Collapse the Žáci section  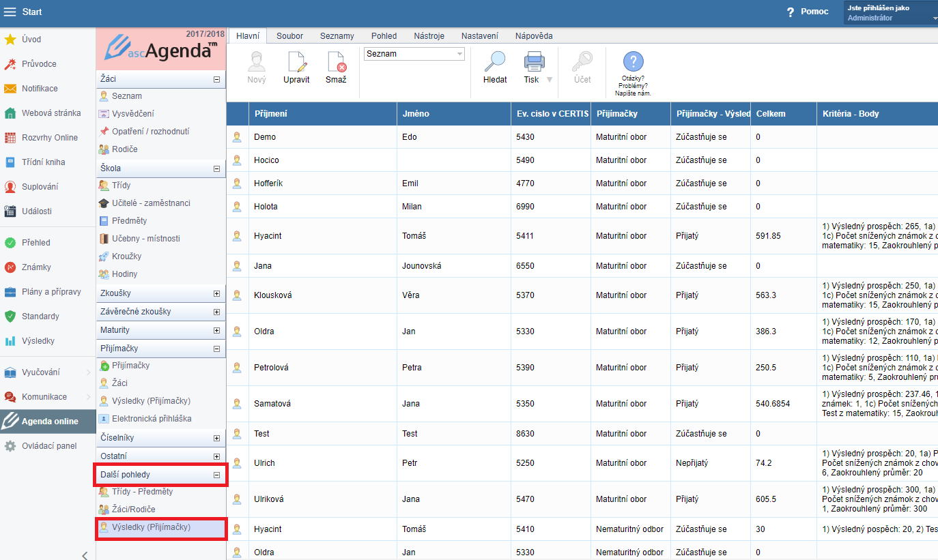click(x=216, y=79)
